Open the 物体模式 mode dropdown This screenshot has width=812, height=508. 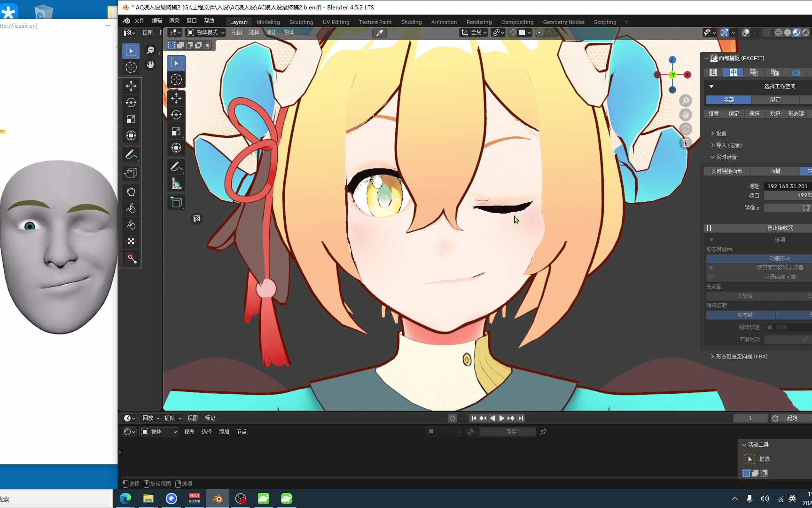point(206,32)
